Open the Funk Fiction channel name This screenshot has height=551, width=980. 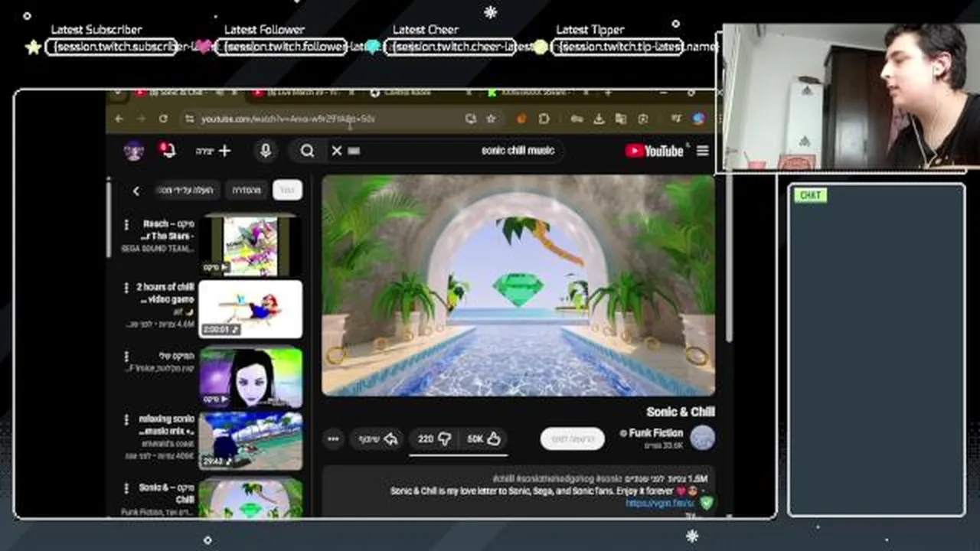pyautogui.click(x=656, y=432)
